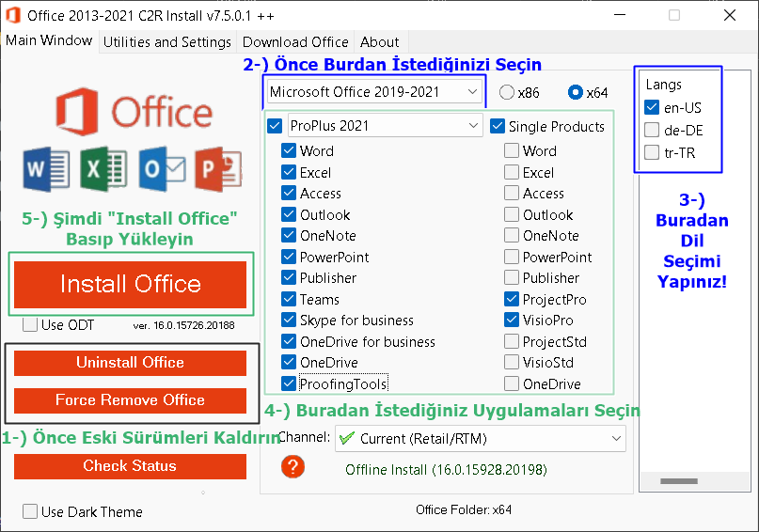
Task: Select the x64 architecture radio button
Action: (x=576, y=92)
